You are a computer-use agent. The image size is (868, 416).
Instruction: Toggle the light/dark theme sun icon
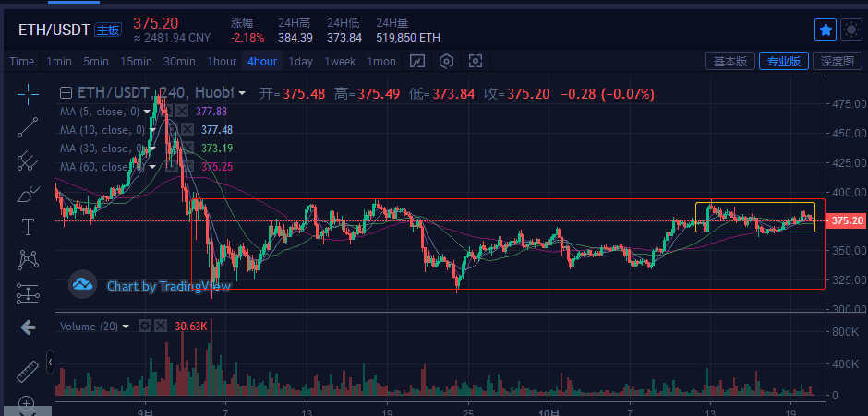pos(850,30)
